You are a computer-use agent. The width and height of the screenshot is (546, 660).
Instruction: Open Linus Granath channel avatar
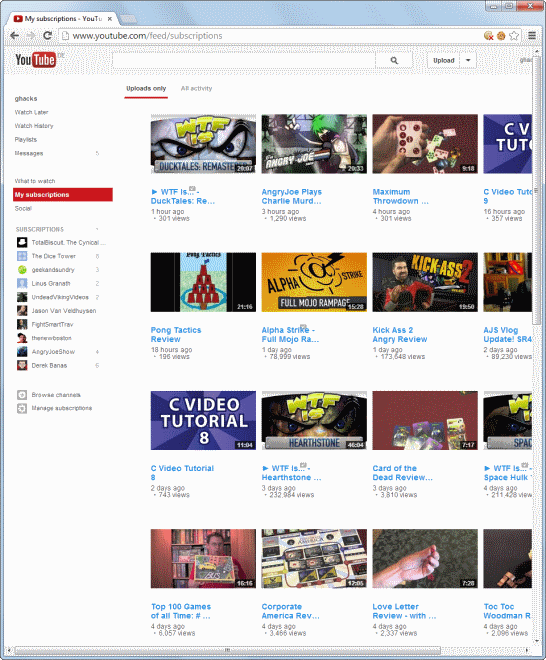22,283
